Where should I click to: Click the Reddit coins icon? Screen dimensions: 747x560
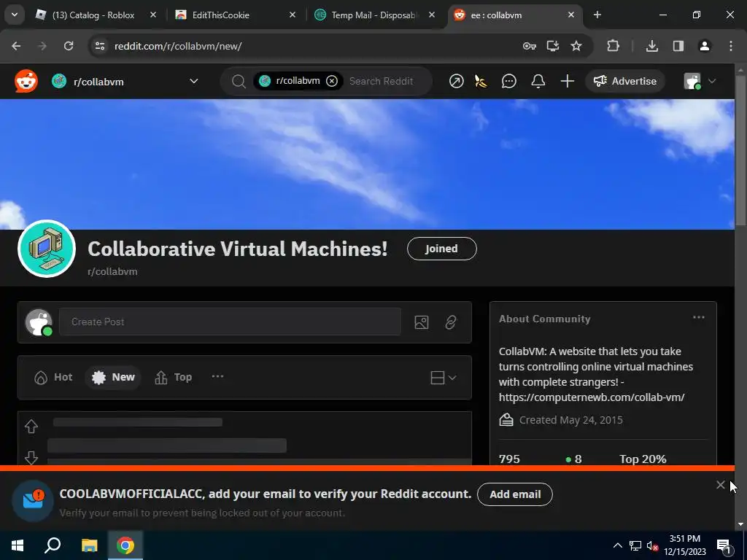point(481,82)
